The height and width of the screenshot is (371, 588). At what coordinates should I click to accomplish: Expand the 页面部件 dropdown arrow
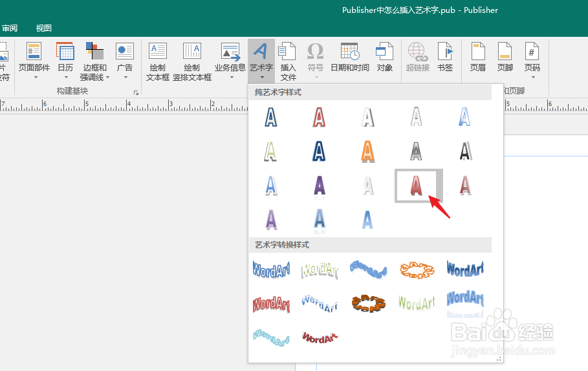pos(36,78)
